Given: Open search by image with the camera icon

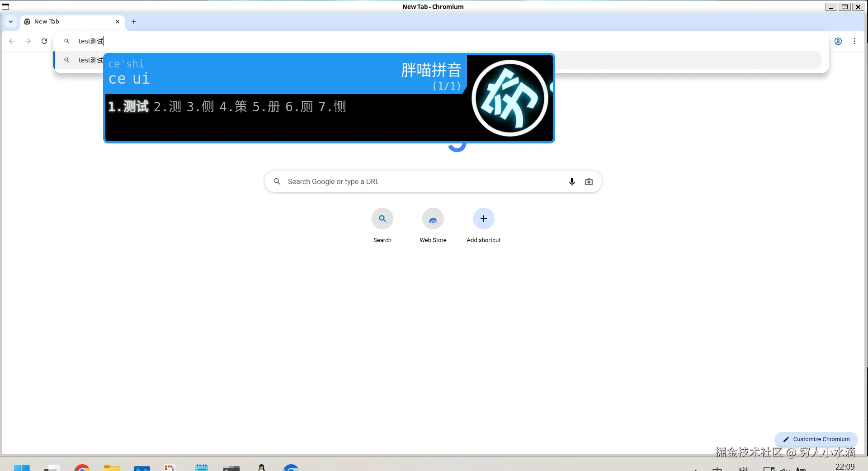Looking at the screenshot, I should pyautogui.click(x=589, y=181).
